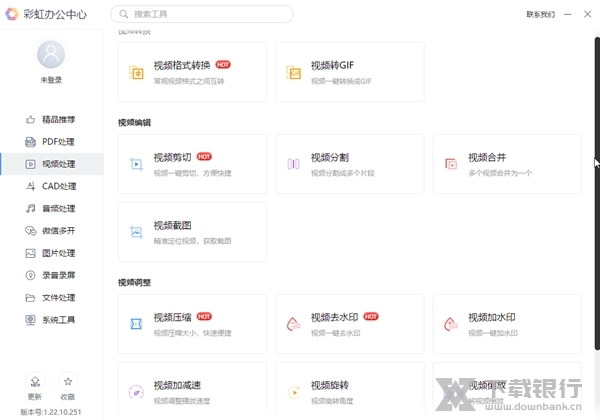Open the 视频压缩 tool card
This screenshot has width=600, height=420.
pyautogui.click(x=192, y=324)
